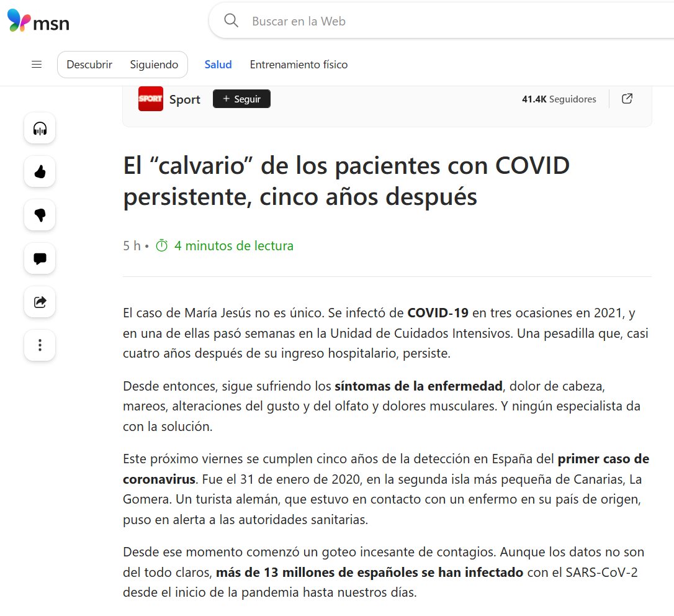The width and height of the screenshot is (674, 616).
Task: Click the Sport publisher logo
Action: click(x=151, y=99)
